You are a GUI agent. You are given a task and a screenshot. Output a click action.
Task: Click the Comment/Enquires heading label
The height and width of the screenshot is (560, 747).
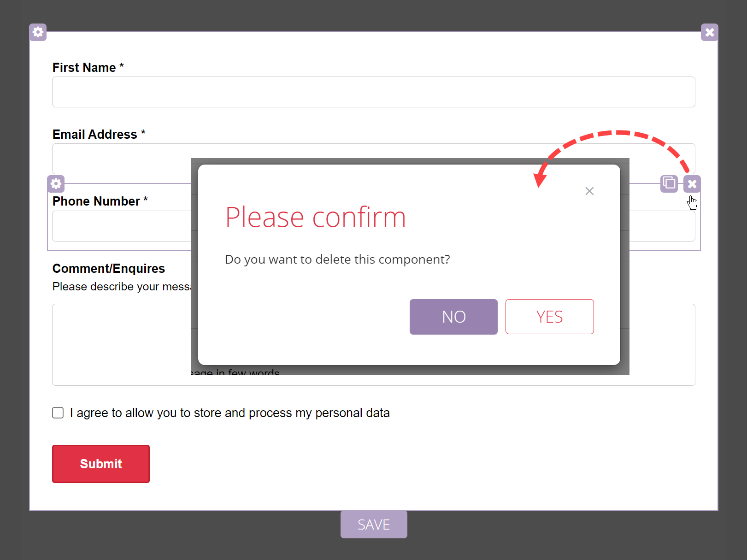109,269
